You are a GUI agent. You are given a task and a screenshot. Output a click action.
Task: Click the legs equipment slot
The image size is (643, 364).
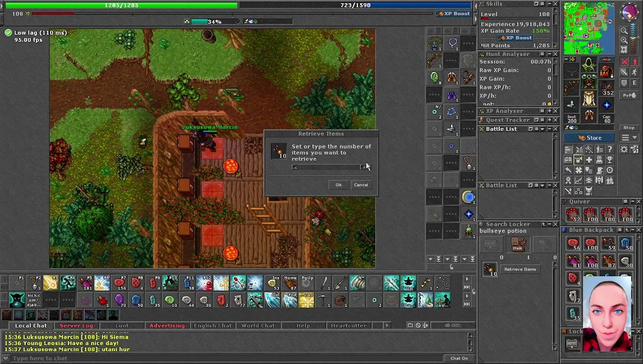(589, 99)
